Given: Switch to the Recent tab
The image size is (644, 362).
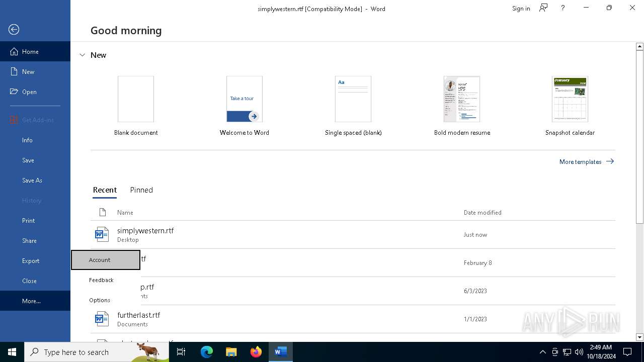Looking at the screenshot, I should point(105,190).
